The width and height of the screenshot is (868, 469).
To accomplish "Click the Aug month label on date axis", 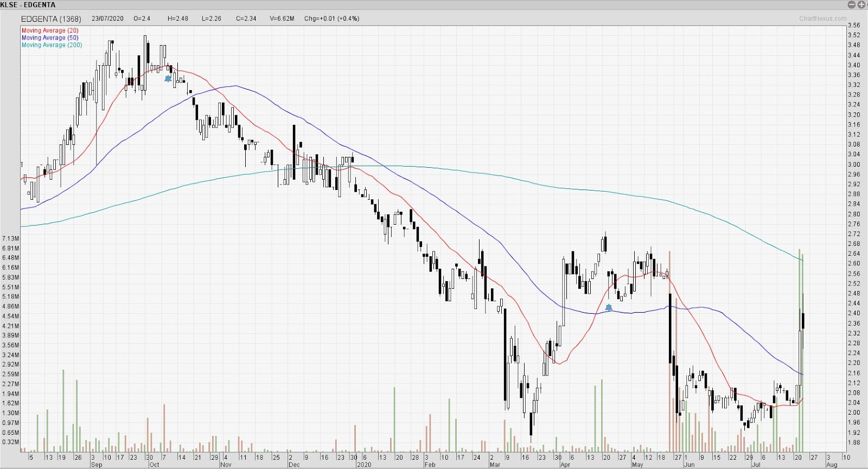I will point(832,465).
